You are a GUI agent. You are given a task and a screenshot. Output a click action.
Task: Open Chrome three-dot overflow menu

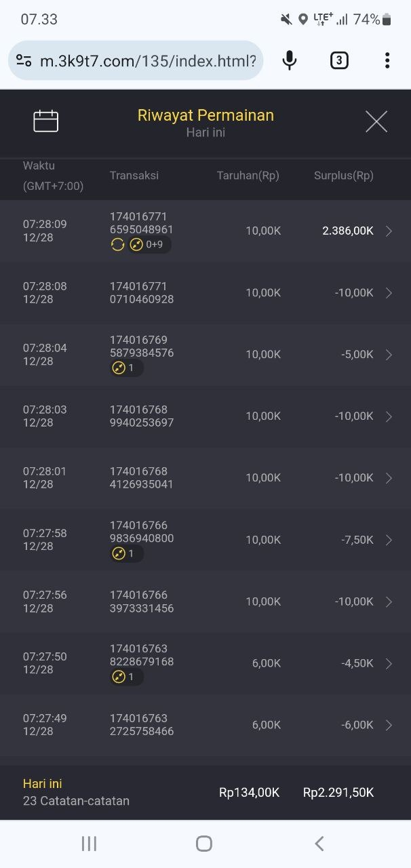click(387, 61)
